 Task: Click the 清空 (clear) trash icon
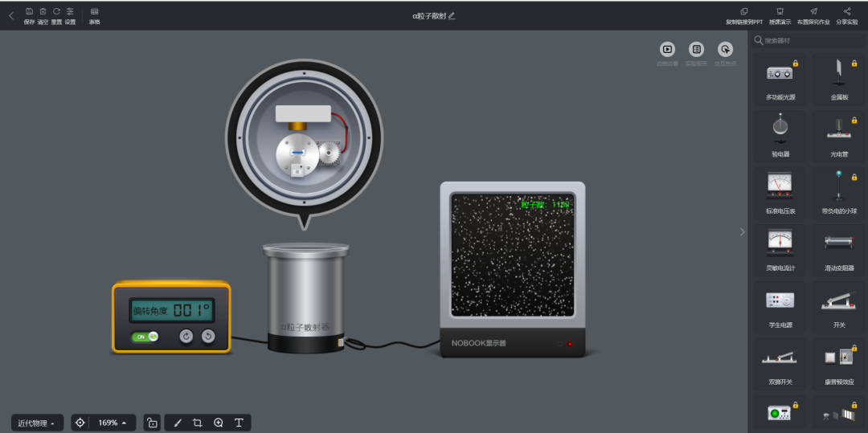click(43, 12)
